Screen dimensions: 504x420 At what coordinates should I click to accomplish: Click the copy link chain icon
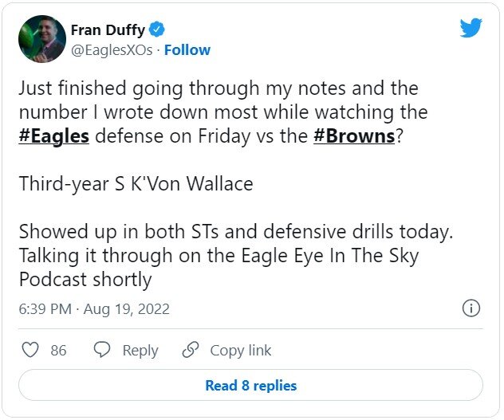190,350
